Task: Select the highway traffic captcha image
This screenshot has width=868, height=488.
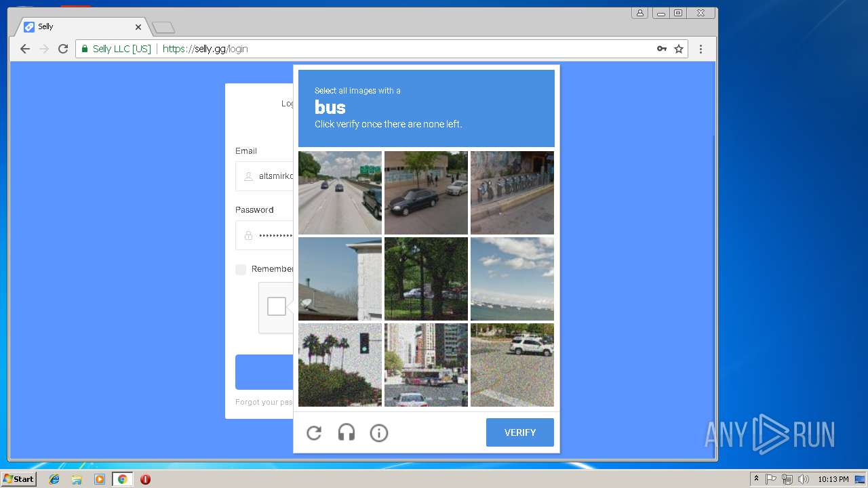Action: click(x=340, y=192)
